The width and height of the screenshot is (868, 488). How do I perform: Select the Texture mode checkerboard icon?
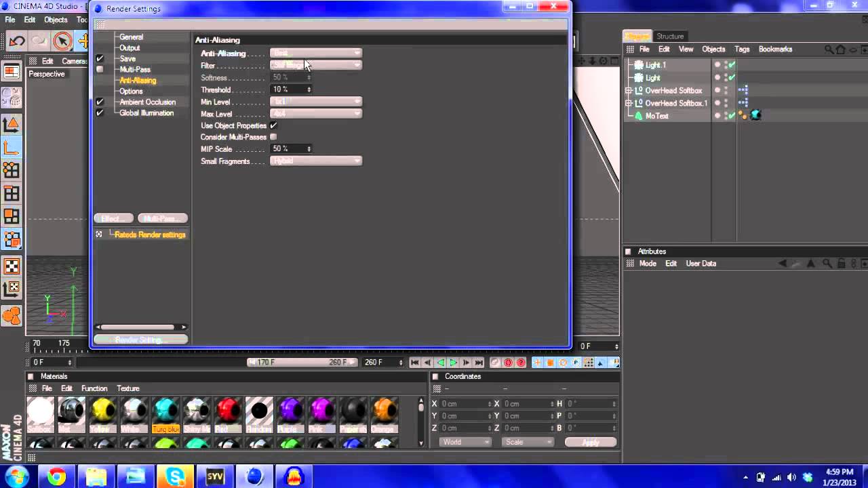pos(12,266)
